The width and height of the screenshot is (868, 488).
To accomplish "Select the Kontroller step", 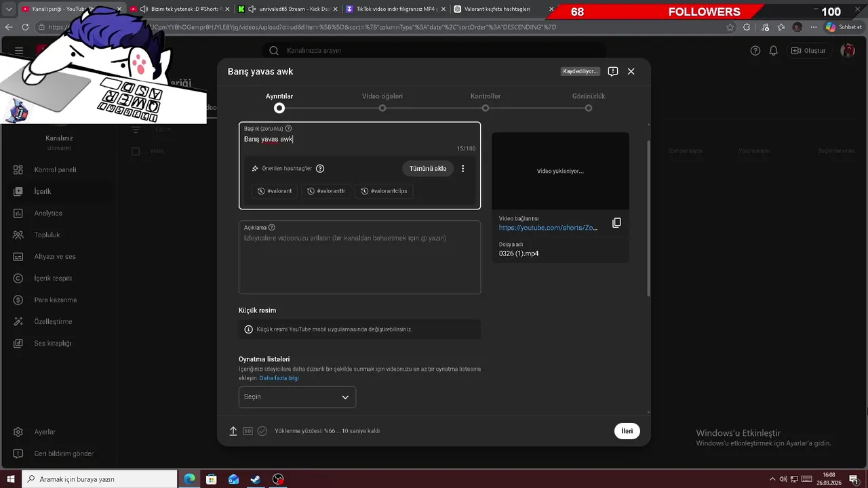I will [486, 102].
